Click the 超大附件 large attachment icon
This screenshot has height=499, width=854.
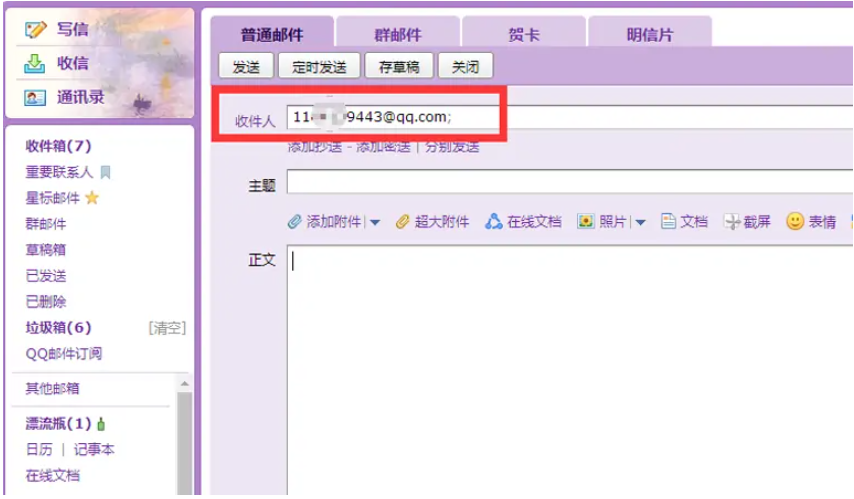click(x=403, y=222)
